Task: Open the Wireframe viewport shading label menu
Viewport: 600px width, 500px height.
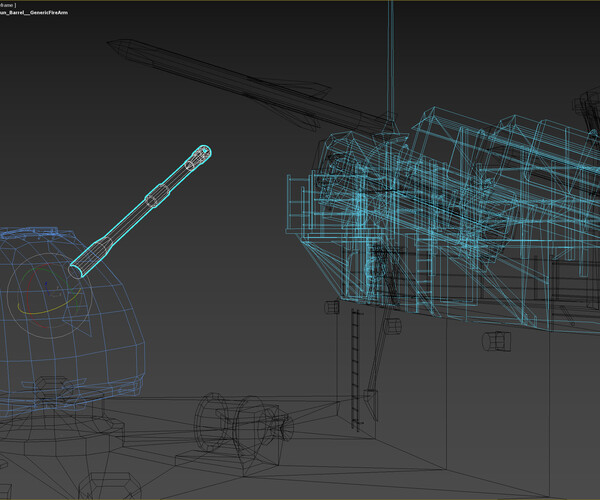Action: (x=8, y=5)
